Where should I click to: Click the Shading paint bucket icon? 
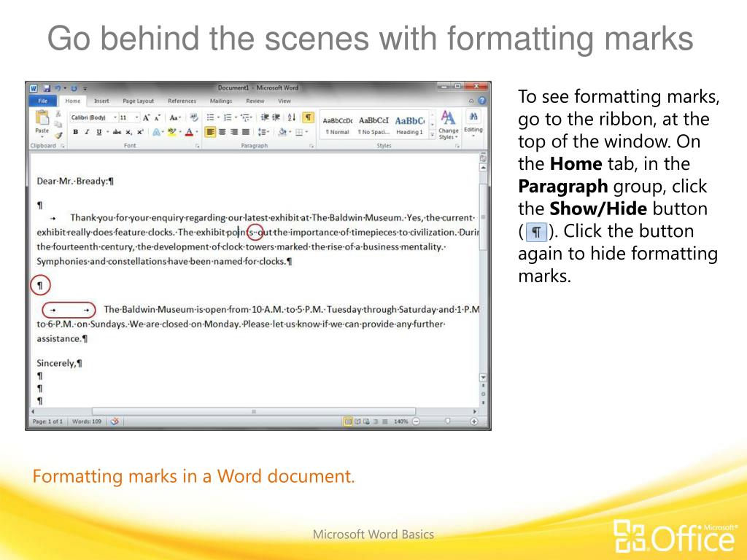pos(282,132)
